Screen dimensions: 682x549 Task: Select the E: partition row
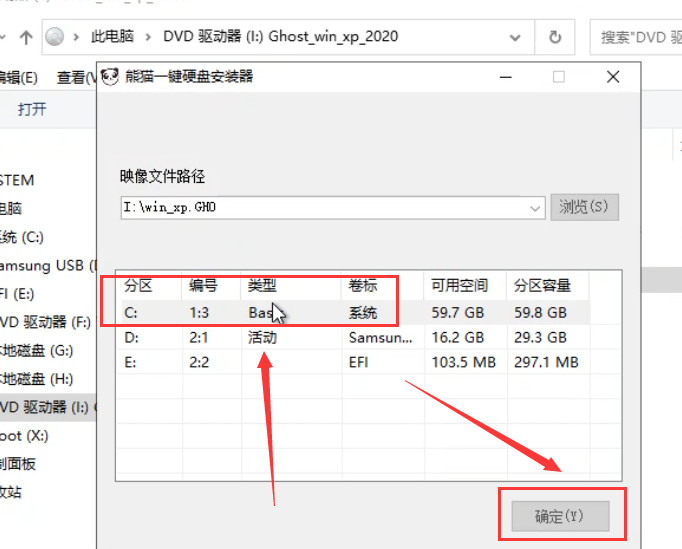tap(355, 362)
